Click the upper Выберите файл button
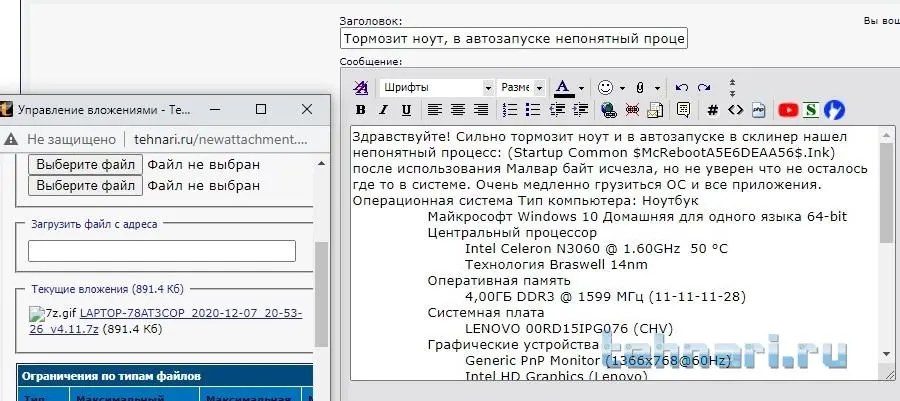The width and height of the screenshot is (900, 401). [86, 165]
